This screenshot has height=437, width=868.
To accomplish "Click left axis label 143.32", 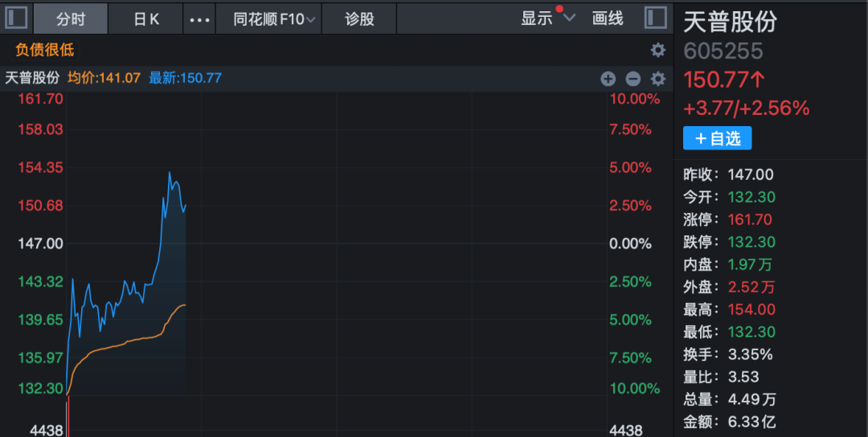I will (x=40, y=282).
